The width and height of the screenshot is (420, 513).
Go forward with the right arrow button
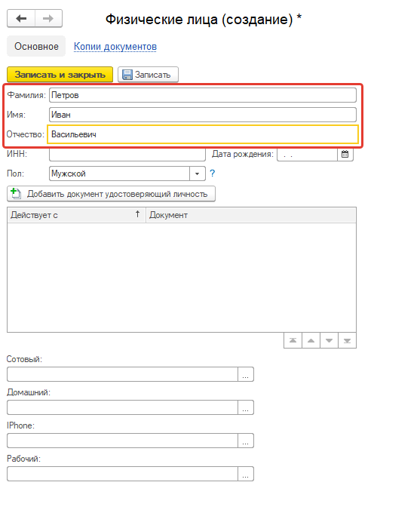[x=48, y=18]
